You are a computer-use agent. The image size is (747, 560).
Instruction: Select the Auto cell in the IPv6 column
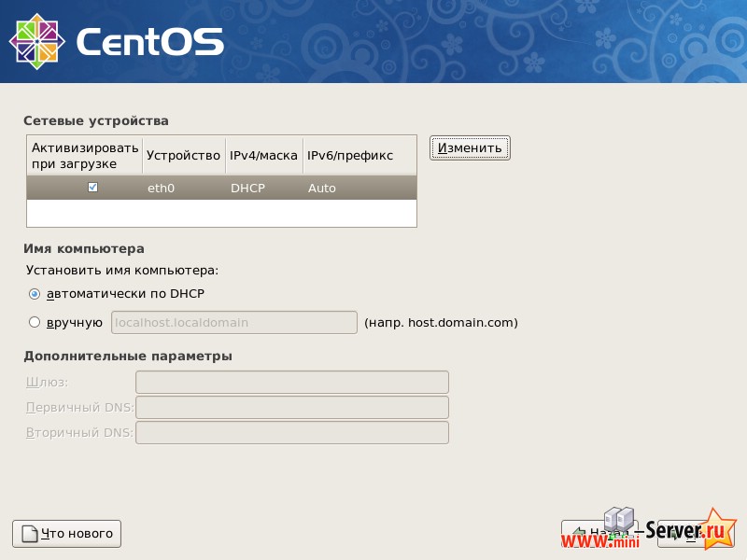(322, 189)
